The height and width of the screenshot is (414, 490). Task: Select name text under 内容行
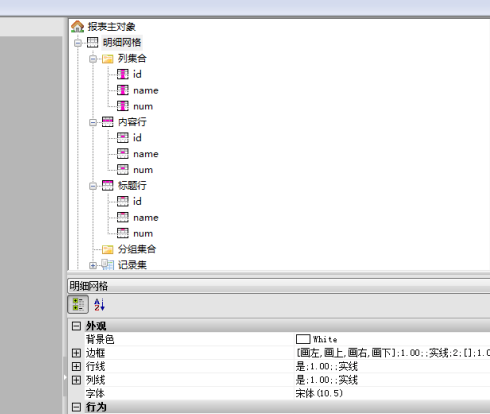click(146, 154)
